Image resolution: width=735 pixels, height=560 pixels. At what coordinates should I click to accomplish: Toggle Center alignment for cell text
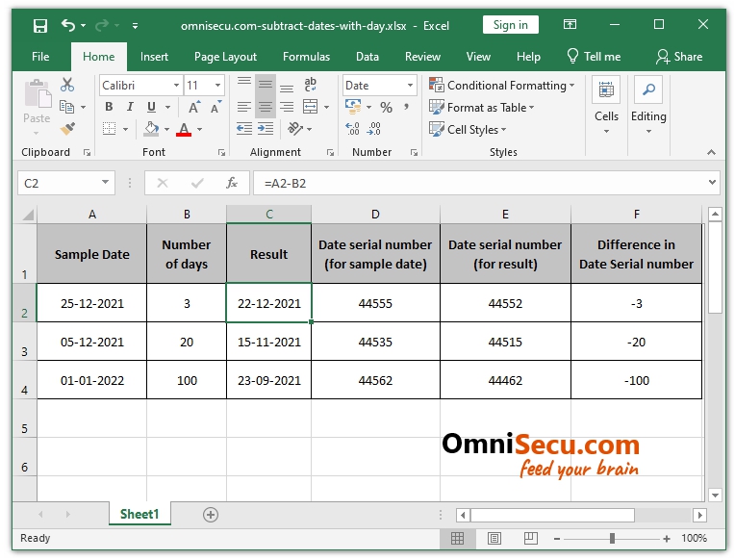(266, 107)
